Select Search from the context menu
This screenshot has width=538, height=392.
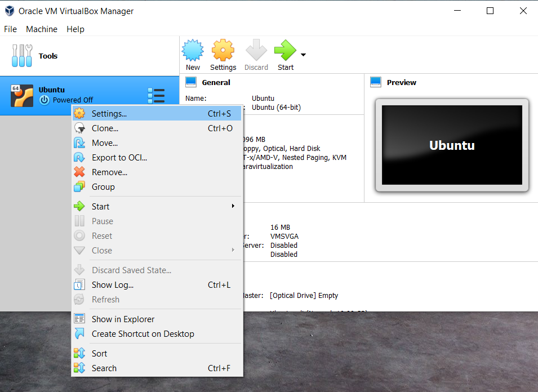point(157,368)
